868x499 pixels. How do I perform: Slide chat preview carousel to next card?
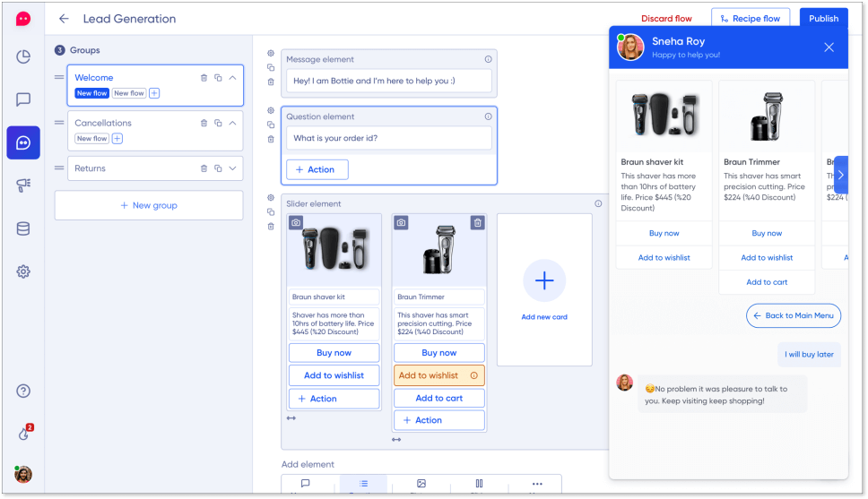click(840, 175)
